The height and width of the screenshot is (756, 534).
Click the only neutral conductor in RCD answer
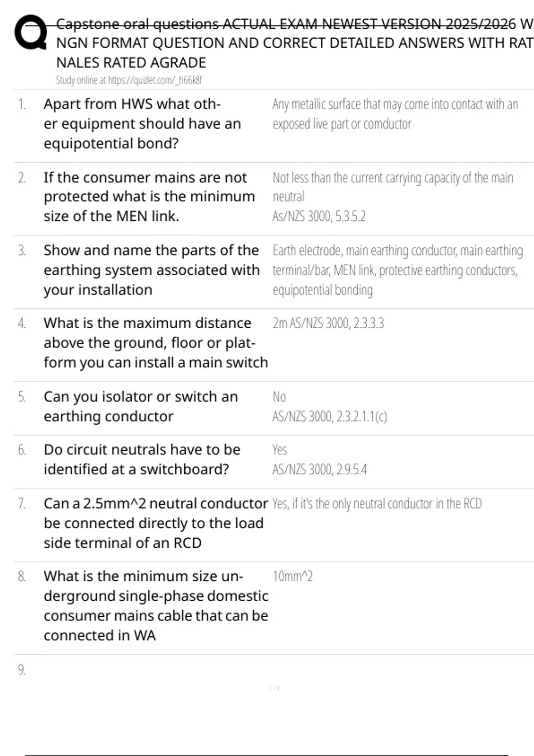click(x=377, y=504)
